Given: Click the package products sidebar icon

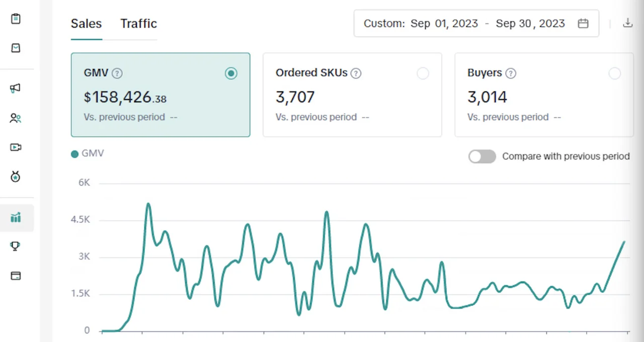Looking at the screenshot, I should click(16, 48).
